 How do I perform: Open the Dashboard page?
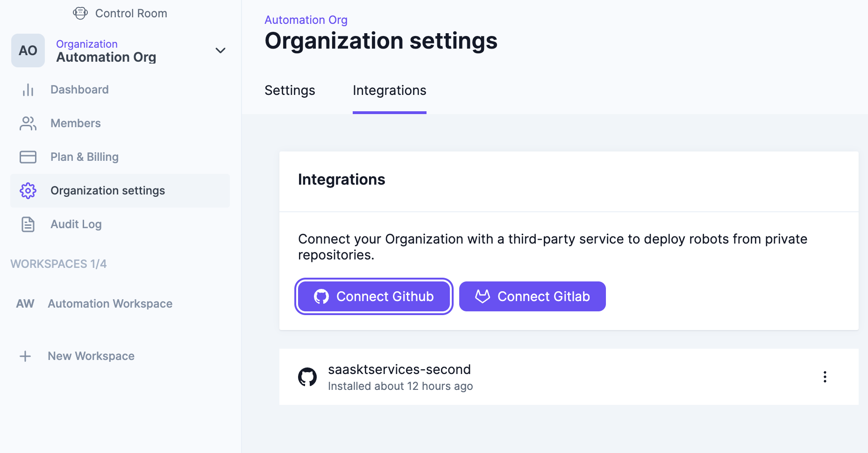79,90
